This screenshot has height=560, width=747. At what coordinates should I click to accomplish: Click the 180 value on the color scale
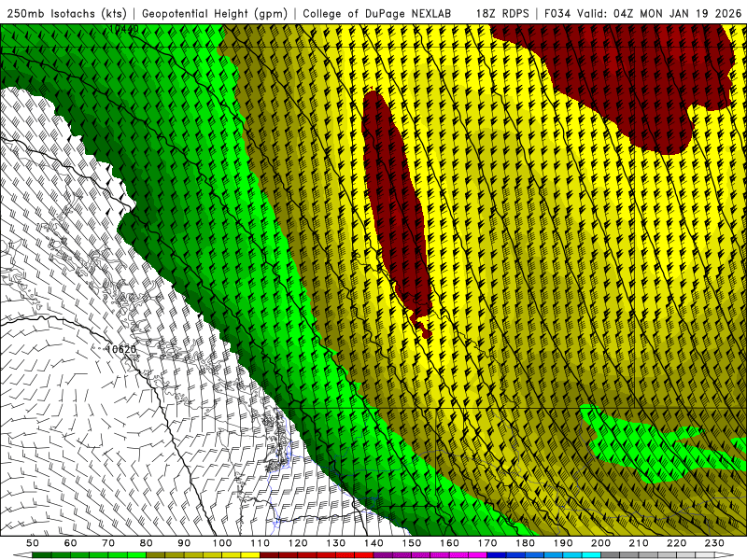(x=526, y=543)
